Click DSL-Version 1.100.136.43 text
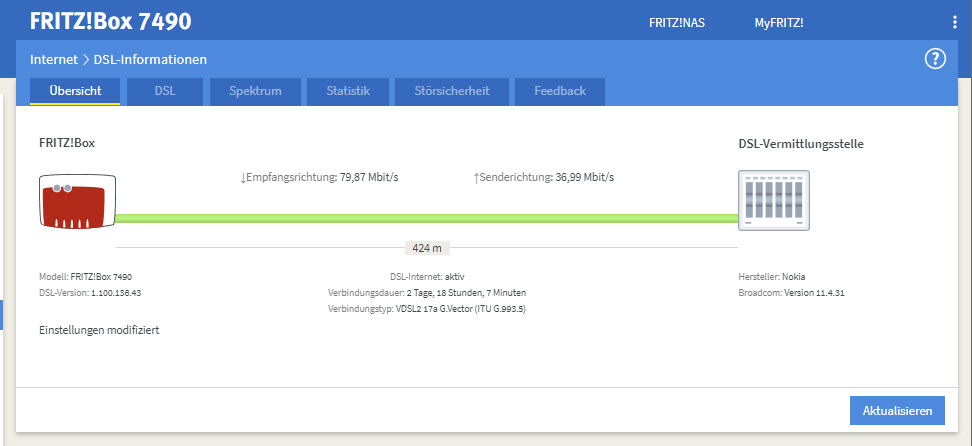Screen dimensions: 972x446 [91, 293]
